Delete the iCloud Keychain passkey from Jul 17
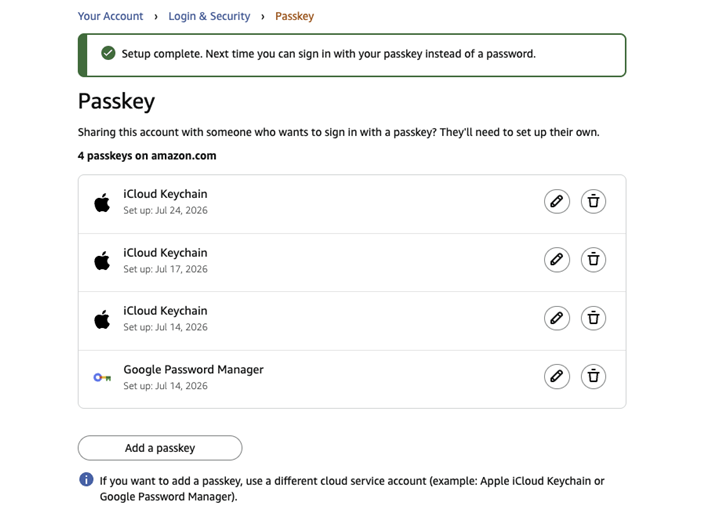The height and width of the screenshot is (532, 722). click(593, 259)
